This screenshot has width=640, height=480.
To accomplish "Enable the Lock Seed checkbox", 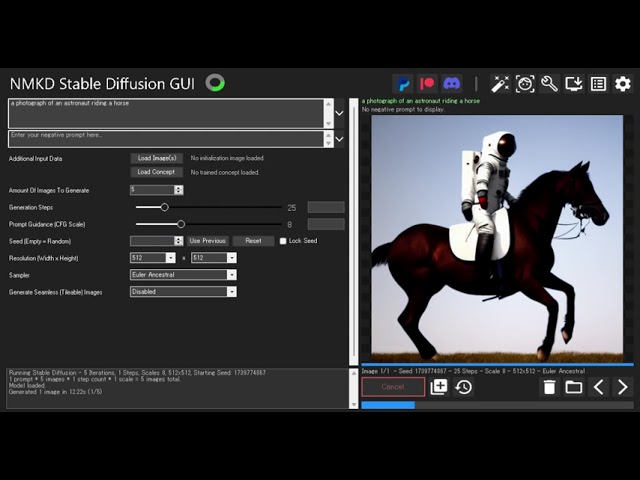I will [283, 241].
